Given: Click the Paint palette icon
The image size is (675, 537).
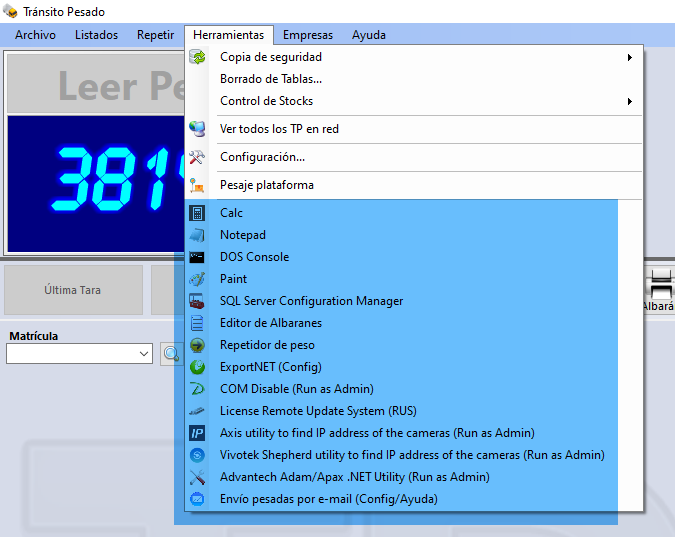Looking at the screenshot, I should coord(197,279).
